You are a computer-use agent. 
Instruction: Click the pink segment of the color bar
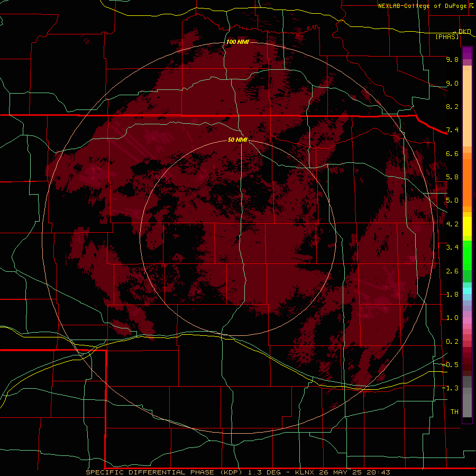pyautogui.click(x=467, y=321)
